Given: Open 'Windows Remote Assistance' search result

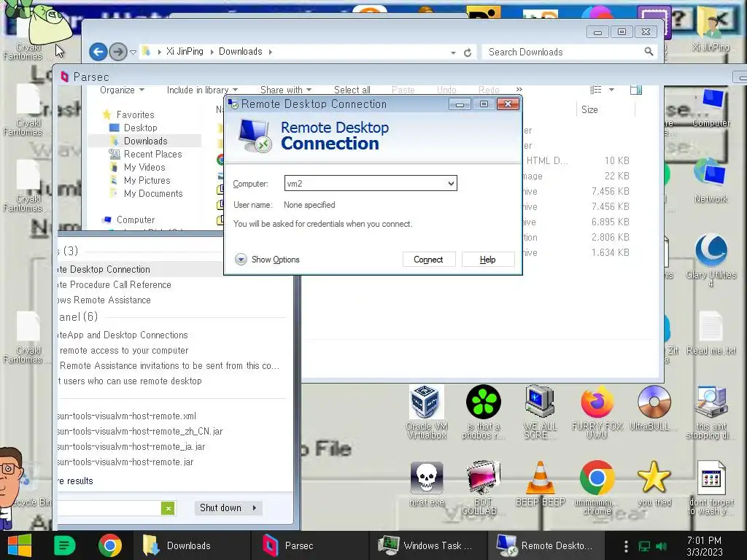Looking at the screenshot, I should click(x=104, y=300).
